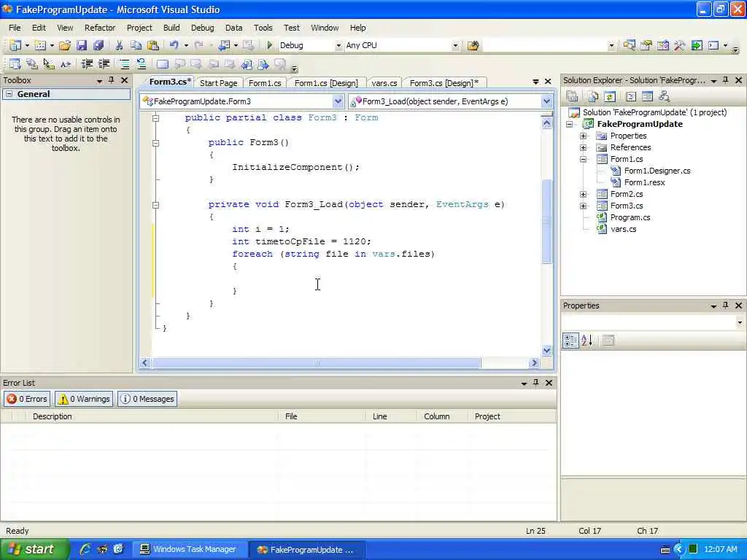Start debugging with the green play icon
Image resolution: width=747 pixels, height=560 pixels.
[269, 45]
